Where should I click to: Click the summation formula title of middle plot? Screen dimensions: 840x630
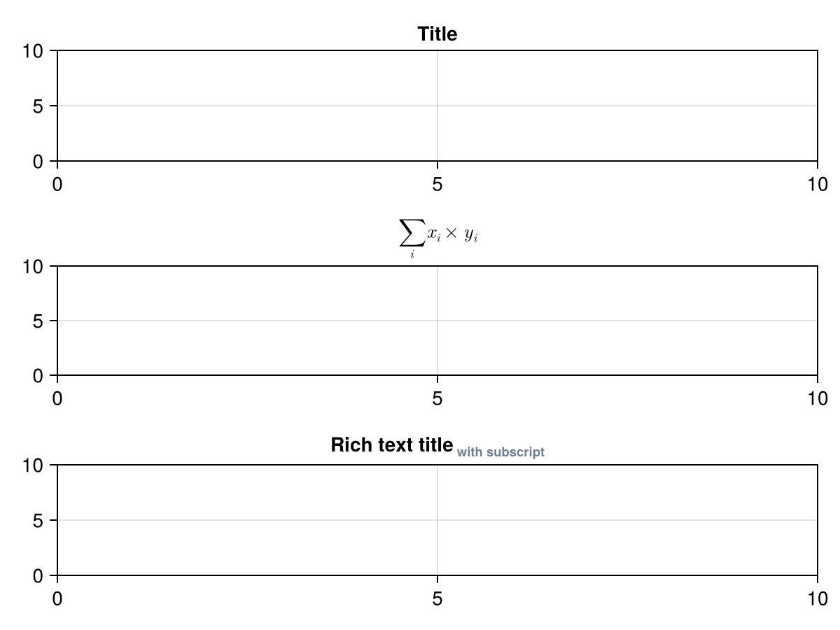pyautogui.click(x=438, y=237)
